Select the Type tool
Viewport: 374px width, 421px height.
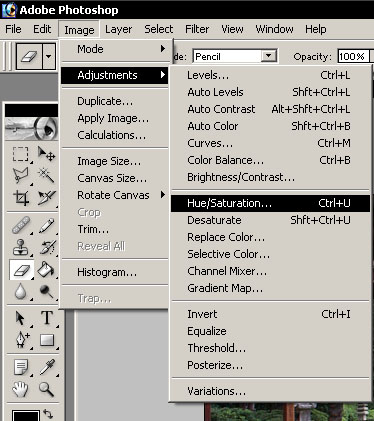pos(47,318)
